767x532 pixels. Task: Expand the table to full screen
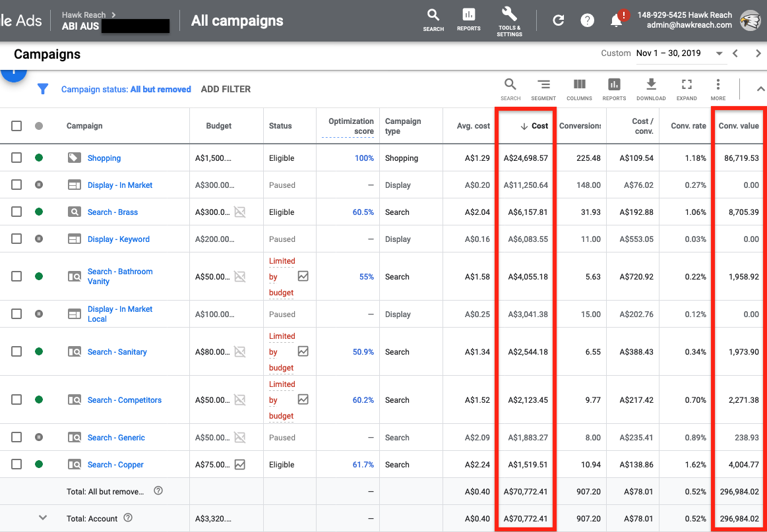(x=687, y=89)
